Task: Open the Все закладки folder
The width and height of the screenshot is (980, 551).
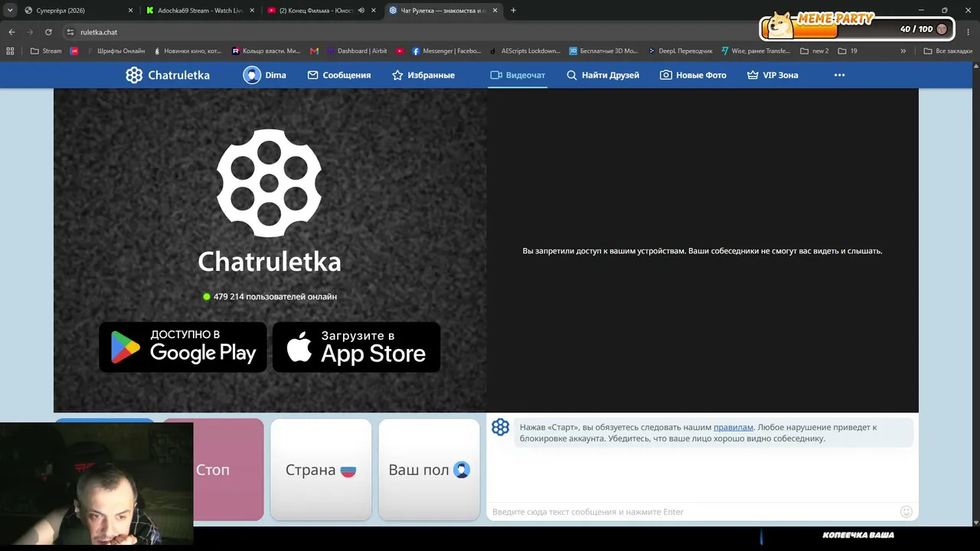Action: click(x=948, y=51)
